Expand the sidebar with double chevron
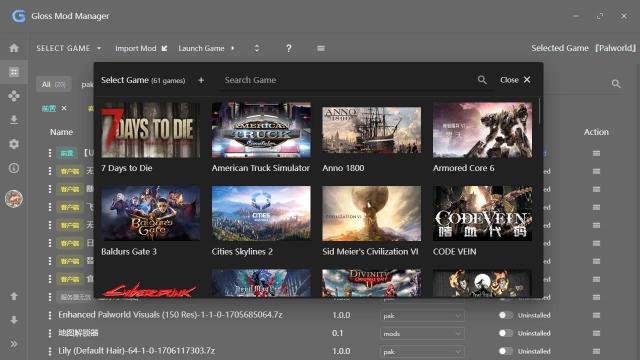 (14, 344)
